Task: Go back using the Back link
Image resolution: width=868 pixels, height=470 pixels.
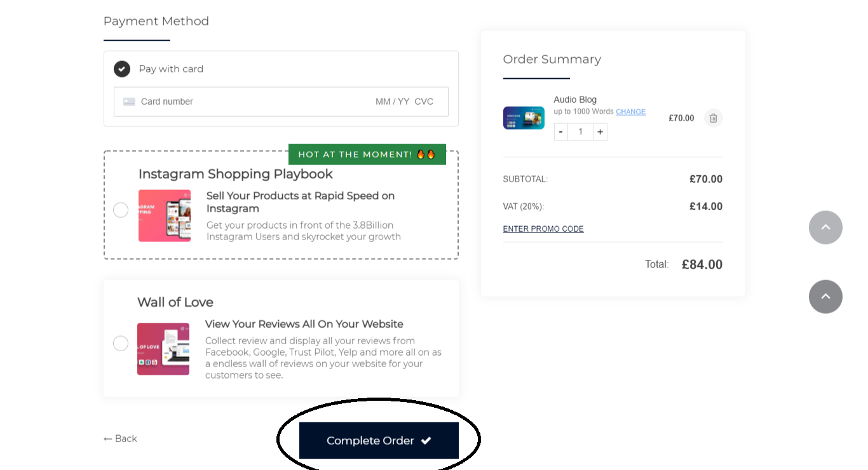Action: click(x=120, y=439)
